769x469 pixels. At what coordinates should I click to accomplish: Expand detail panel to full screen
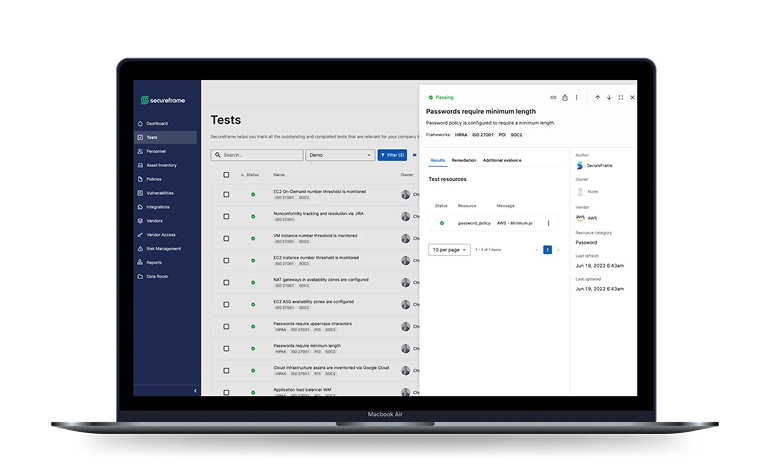coord(621,97)
